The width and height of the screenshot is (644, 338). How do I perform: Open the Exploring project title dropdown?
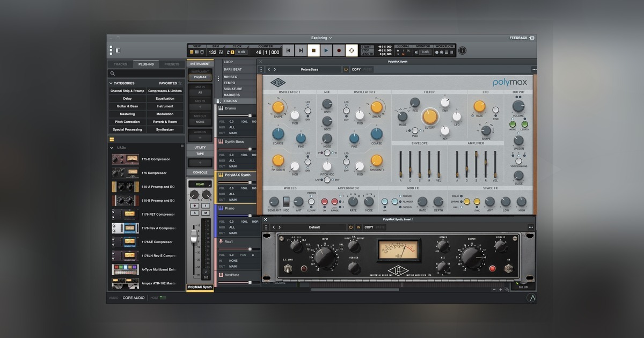[x=321, y=38]
